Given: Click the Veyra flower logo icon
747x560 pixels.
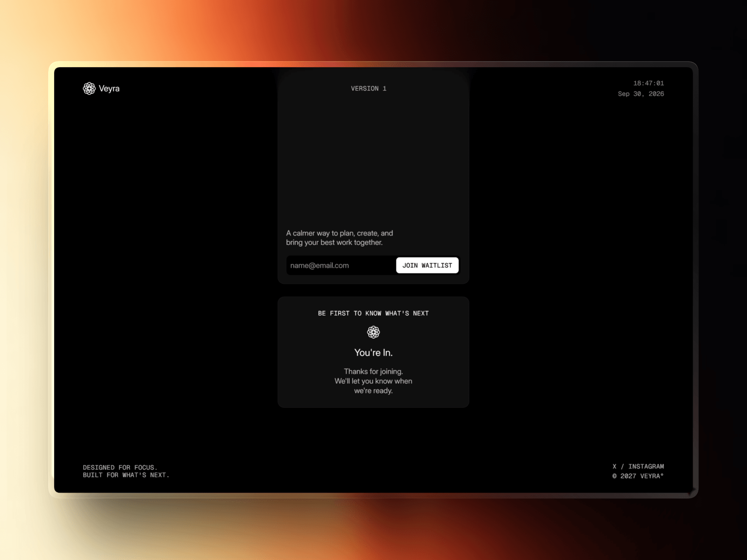Looking at the screenshot, I should [89, 88].
